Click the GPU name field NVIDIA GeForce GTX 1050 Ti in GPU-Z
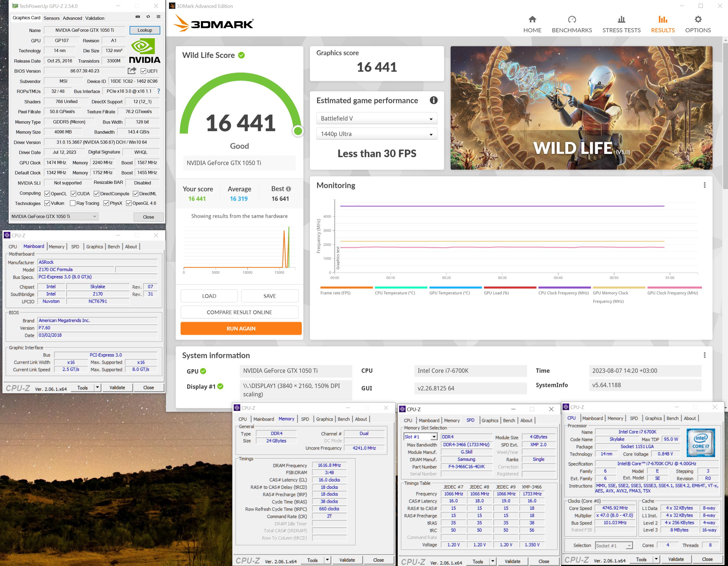The image size is (728, 566). (x=85, y=30)
